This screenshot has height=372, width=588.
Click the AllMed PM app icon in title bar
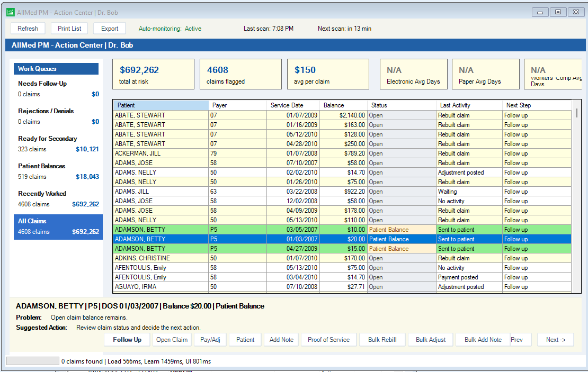click(x=10, y=12)
